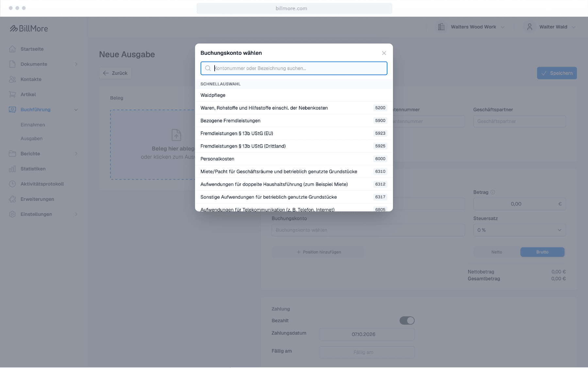The height and width of the screenshot is (368, 588).
Task: Select Bezogene Fremdleistungen 5900
Action: click(x=294, y=120)
